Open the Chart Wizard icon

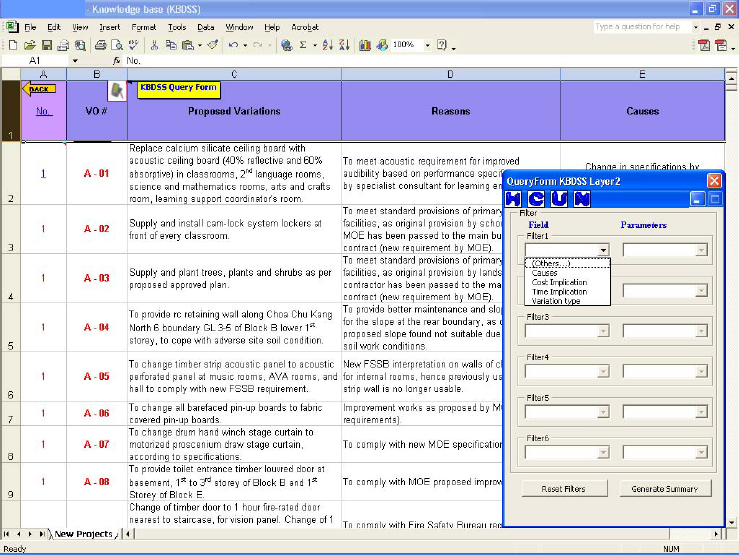coord(365,45)
